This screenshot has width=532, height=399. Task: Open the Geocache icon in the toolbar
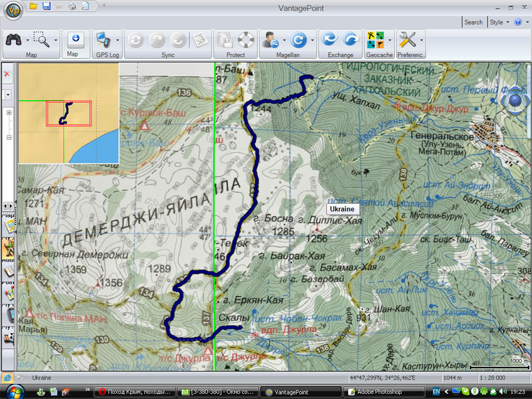376,39
